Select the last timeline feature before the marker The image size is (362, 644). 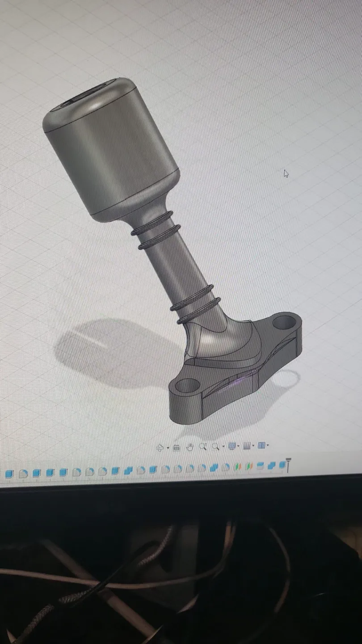[282, 465]
